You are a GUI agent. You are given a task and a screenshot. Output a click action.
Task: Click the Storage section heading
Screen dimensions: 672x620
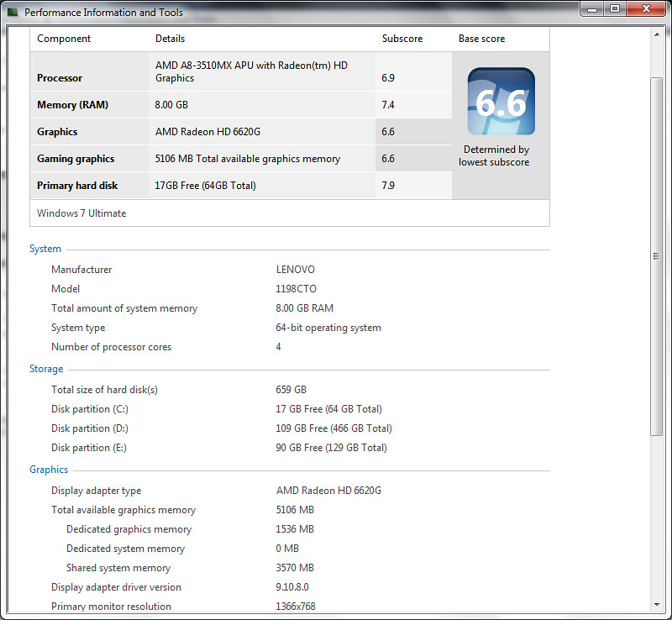tap(46, 369)
